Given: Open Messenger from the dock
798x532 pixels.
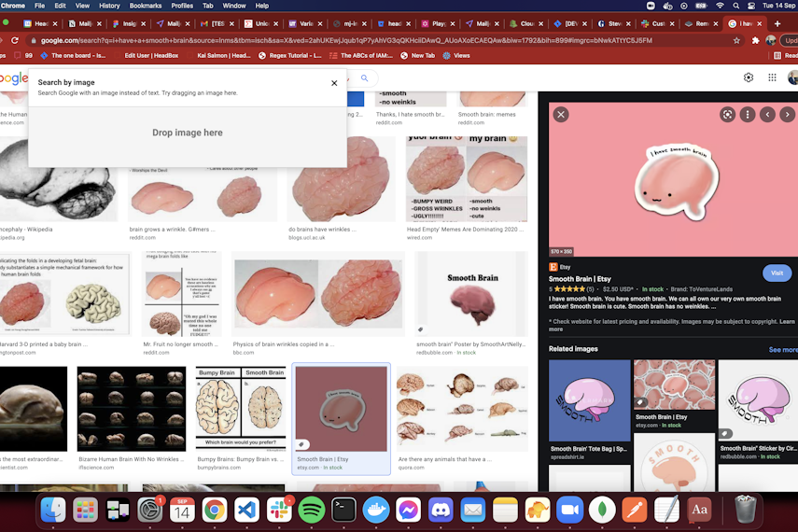Looking at the screenshot, I should (x=408, y=510).
